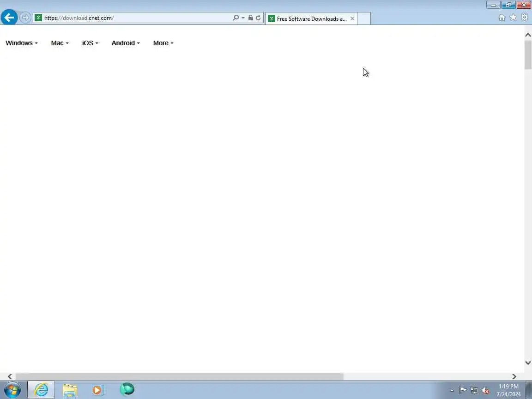Open the Action Center flag icon
532x399 pixels.
coord(463,390)
